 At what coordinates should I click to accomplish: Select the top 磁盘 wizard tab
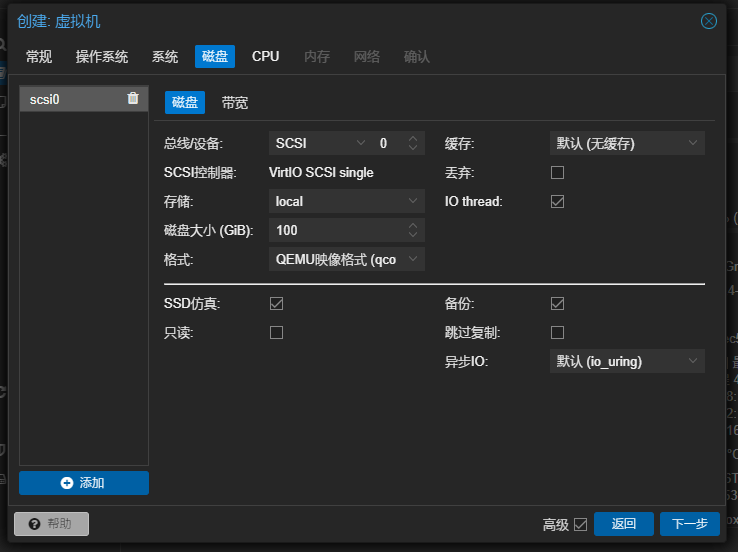(x=215, y=56)
